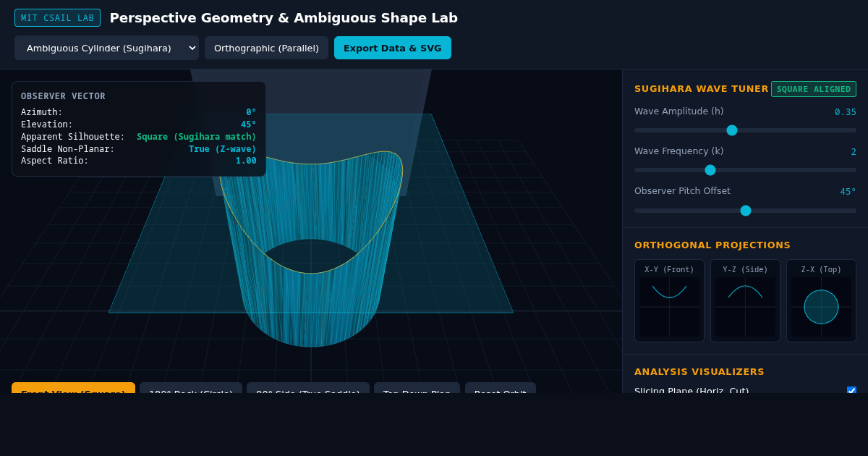Click the Wave Frequency value 2
This screenshot has width=868, height=456.
854,152
